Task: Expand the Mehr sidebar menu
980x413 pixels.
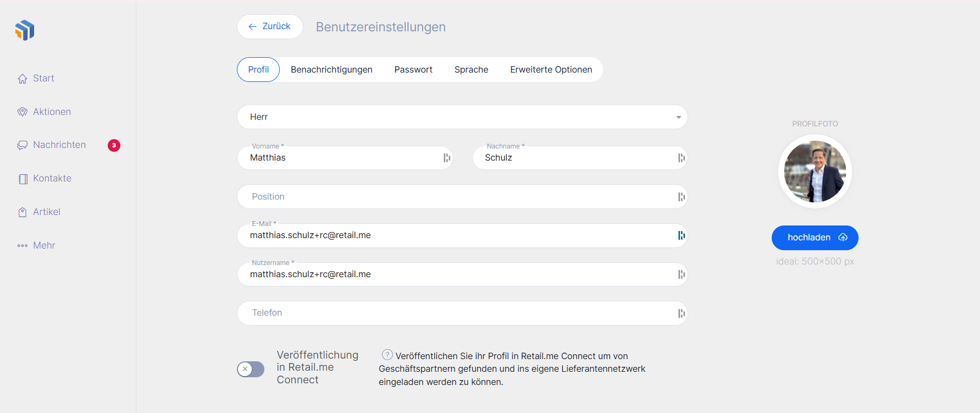Action: [44, 245]
